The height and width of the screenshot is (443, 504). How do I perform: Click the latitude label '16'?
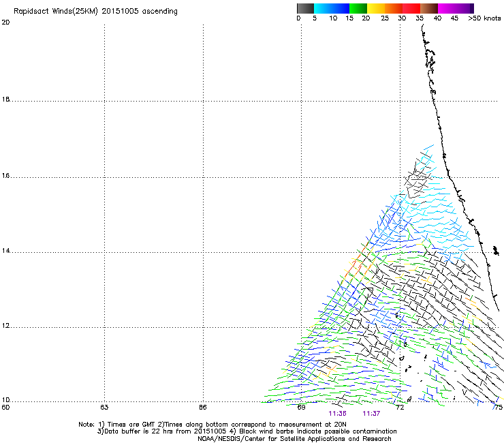click(x=5, y=176)
